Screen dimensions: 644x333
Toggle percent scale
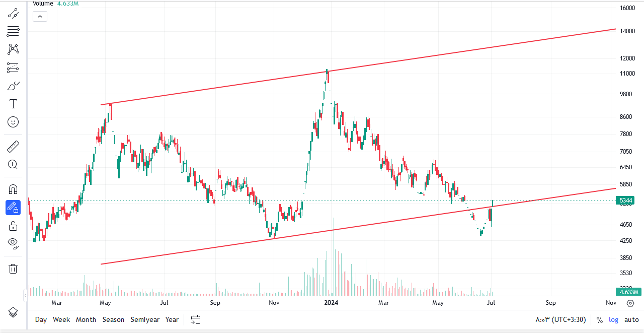click(600, 320)
